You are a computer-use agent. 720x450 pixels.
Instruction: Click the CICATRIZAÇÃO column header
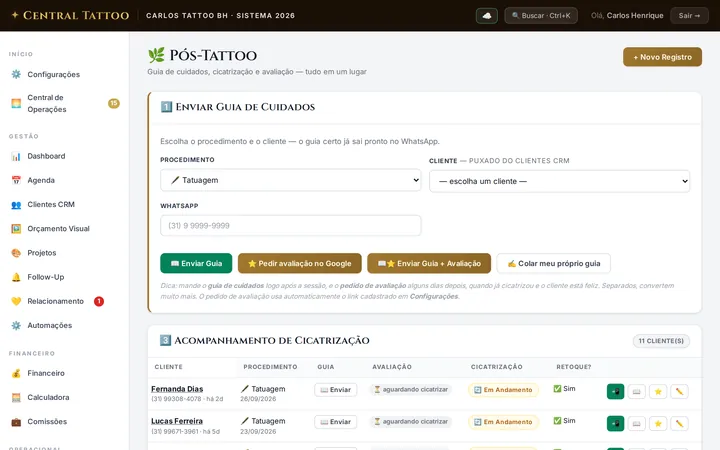497,367
